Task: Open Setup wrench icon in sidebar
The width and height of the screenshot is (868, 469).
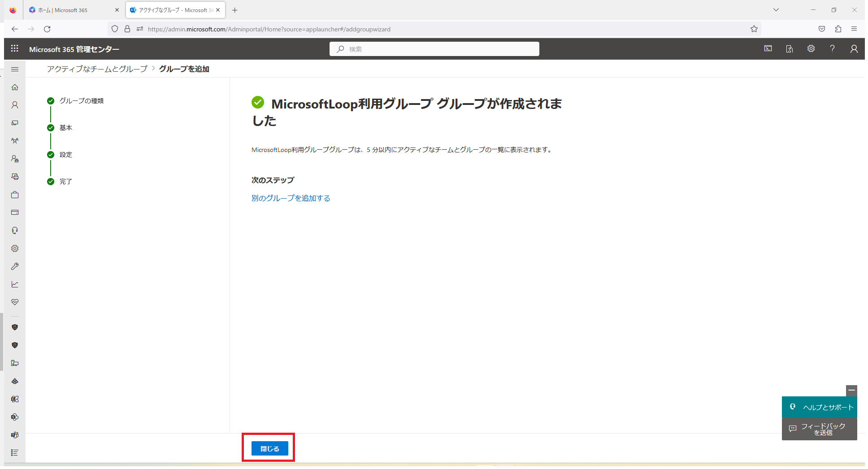Action: click(15, 266)
